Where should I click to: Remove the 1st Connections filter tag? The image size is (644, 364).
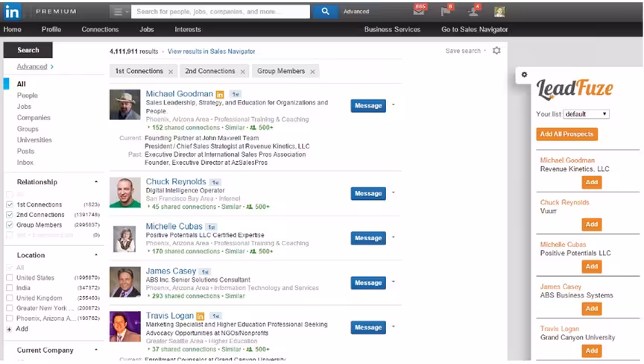point(171,72)
